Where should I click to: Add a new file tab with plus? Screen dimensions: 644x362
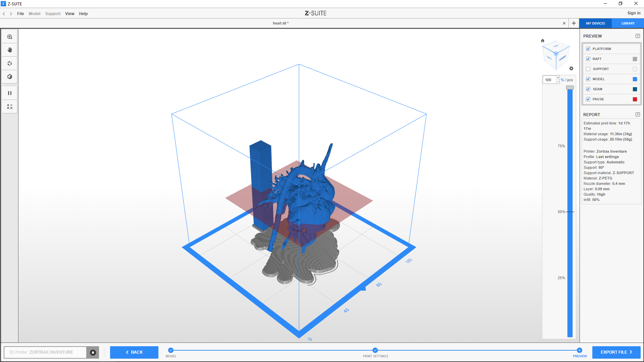pos(574,23)
